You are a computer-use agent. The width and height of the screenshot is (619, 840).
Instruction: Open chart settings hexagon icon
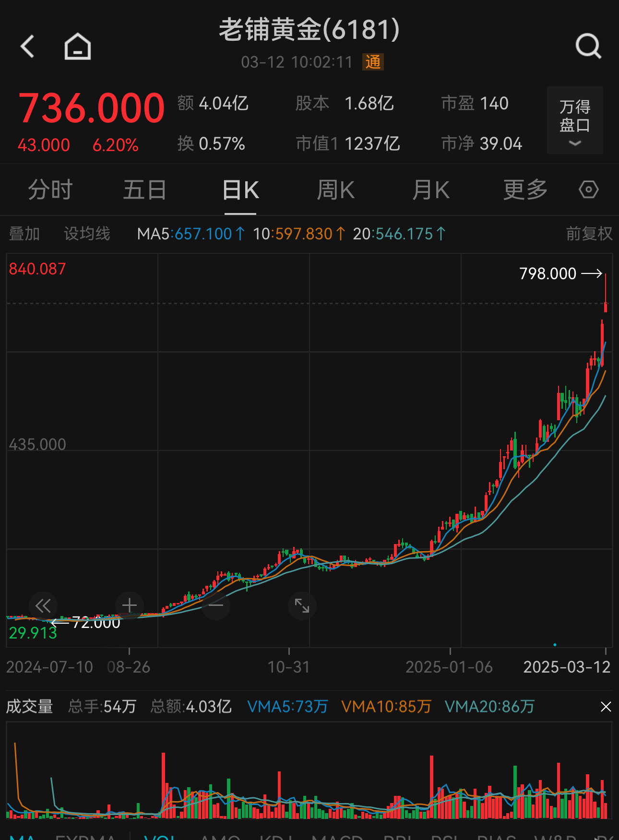click(x=589, y=189)
